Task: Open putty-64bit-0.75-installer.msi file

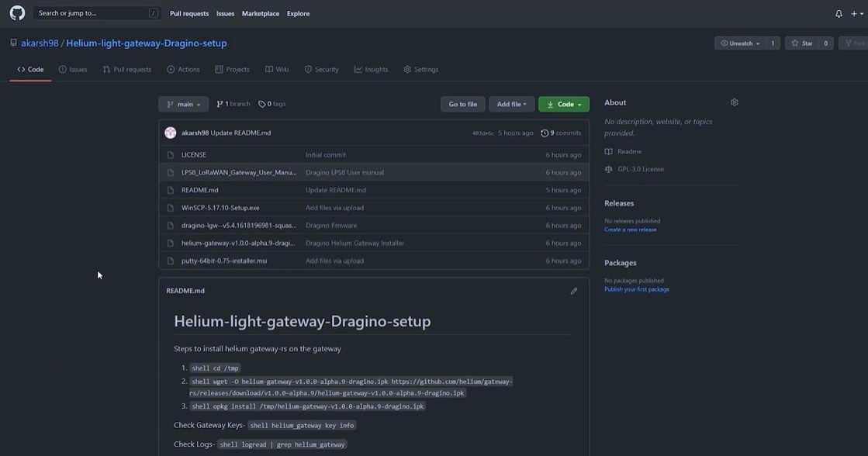Action: [x=224, y=261]
